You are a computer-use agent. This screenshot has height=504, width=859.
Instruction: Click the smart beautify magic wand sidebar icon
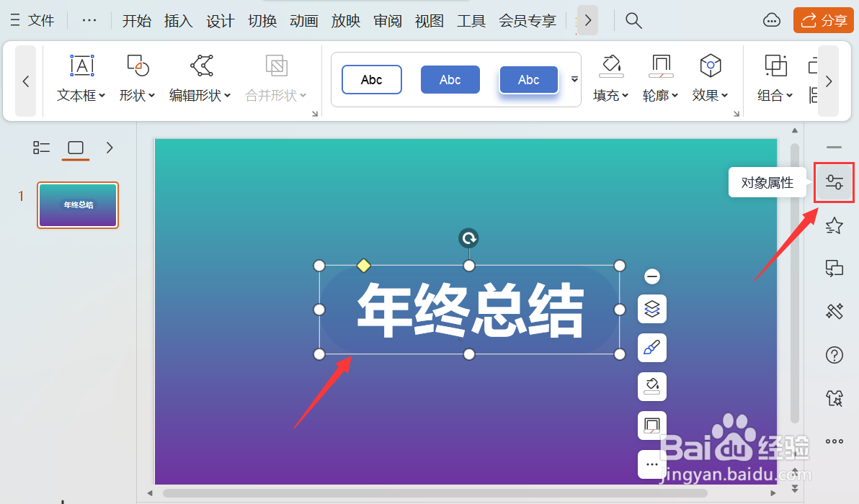pyautogui.click(x=834, y=311)
